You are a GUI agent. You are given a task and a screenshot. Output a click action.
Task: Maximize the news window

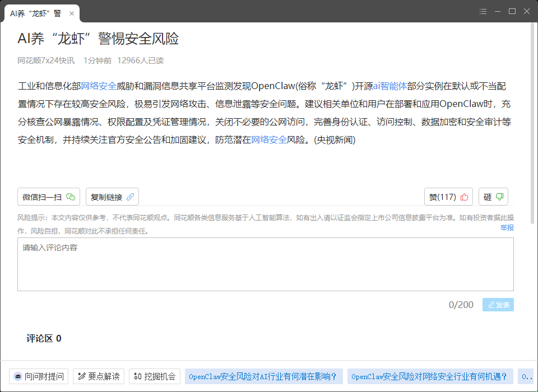(512, 11)
